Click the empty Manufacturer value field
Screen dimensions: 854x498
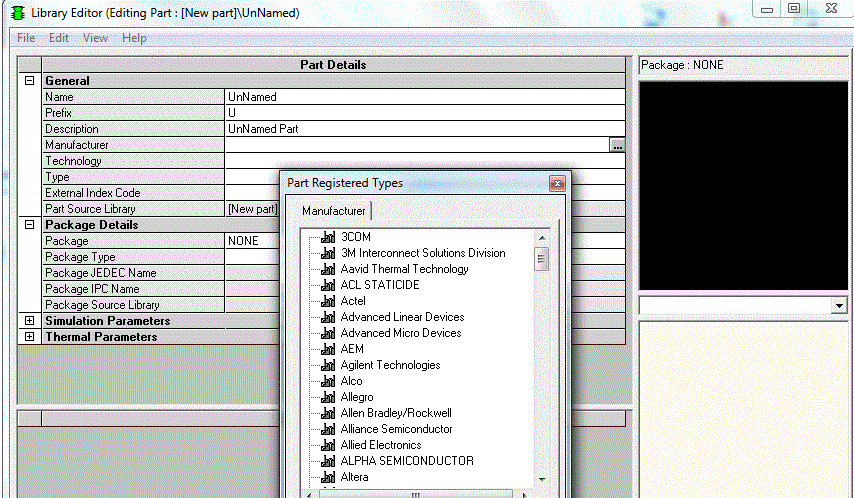[417, 145]
